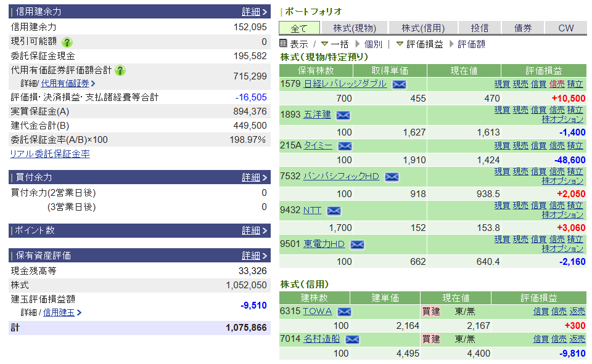Click mail icon next to タイミー
The image size is (592, 364).
(345, 146)
